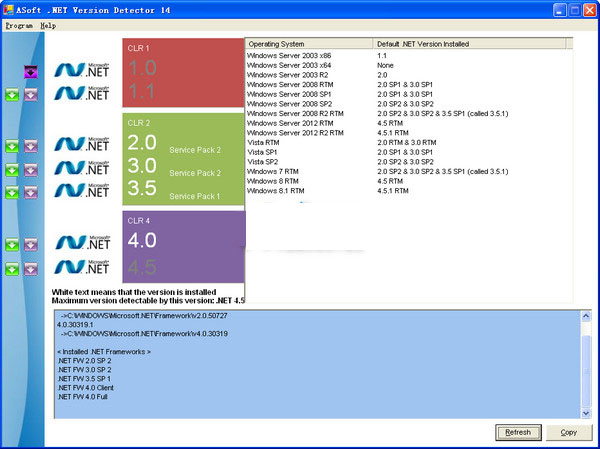
Task: Minimize the .NET Version Detector window
Action: pos(560,10)
